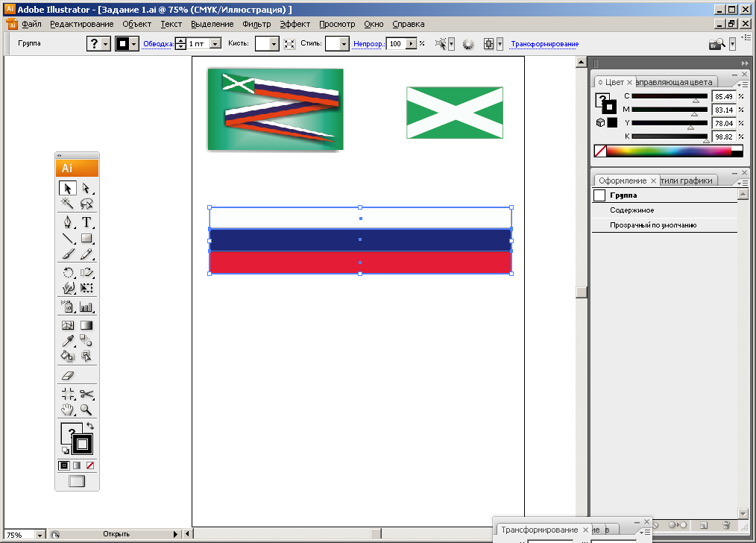This screenshot has width=756, height=543.
Task: Open the zoom level dropdown at 75%
Action: pyautogui.click(x=40, y=535)
